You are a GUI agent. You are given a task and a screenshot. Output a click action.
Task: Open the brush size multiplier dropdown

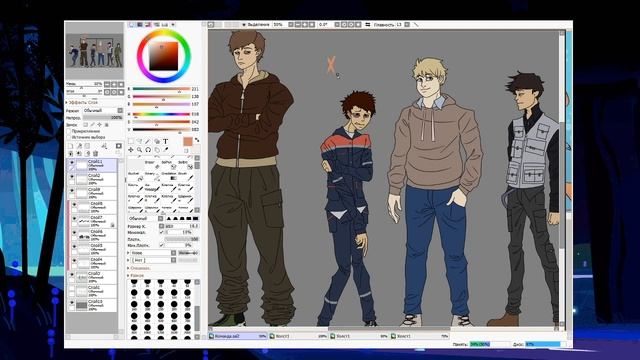(x=161, y=226)
